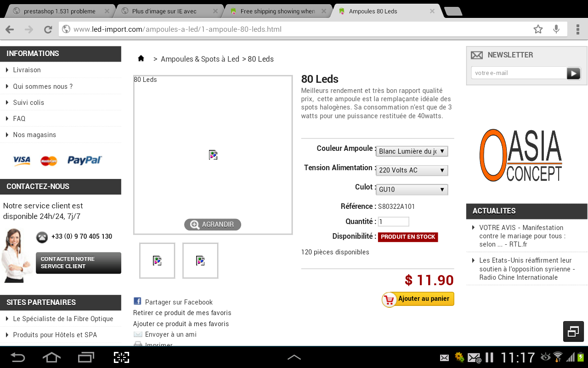This screenshot has height=368, width=588.
Task: Click the Partager sur Facebook link
Action: tap(179, 302)
